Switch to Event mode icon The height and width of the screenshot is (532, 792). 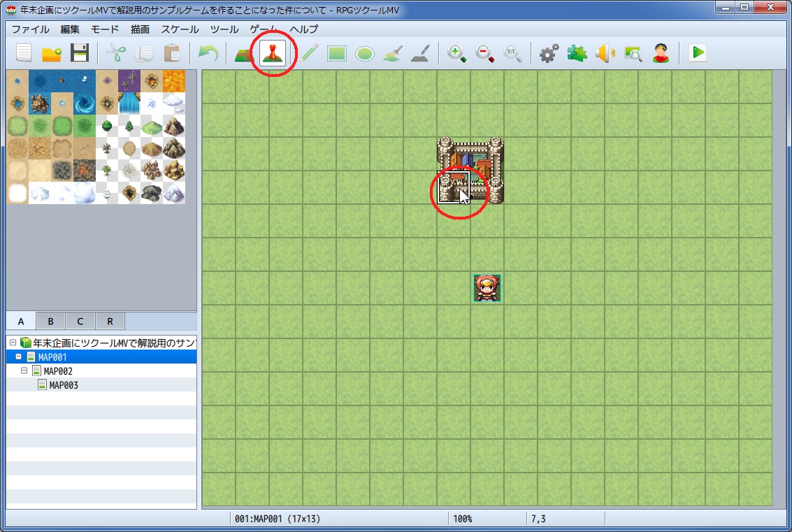(273, 52)
